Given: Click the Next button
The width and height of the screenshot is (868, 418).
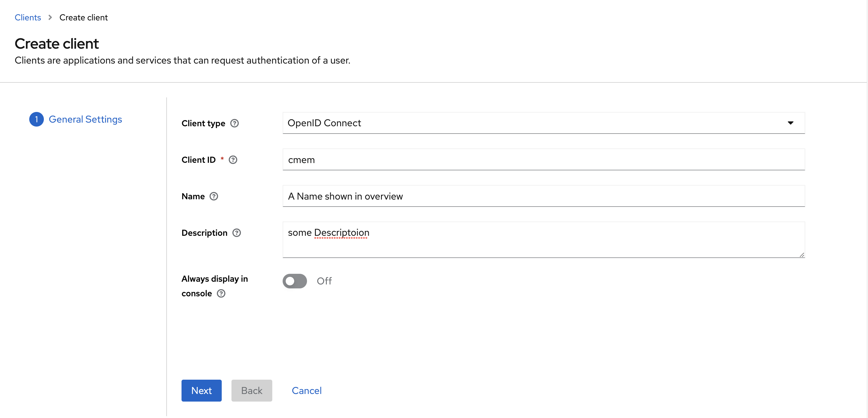Looking at the screenshot, I should 201,390.
